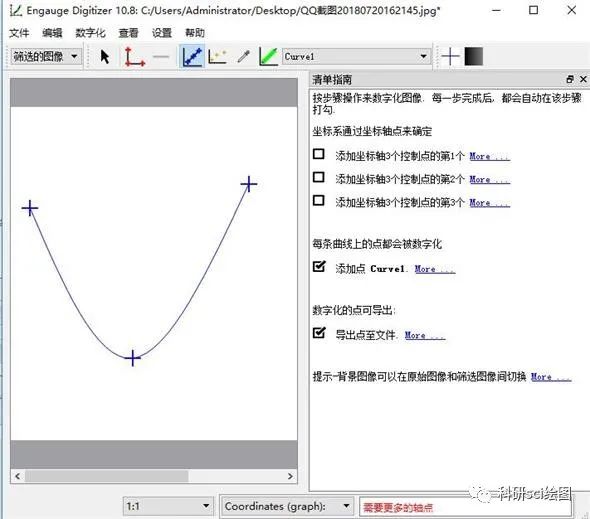
Task: Open the 设置 menu
Action: (161, 33)
